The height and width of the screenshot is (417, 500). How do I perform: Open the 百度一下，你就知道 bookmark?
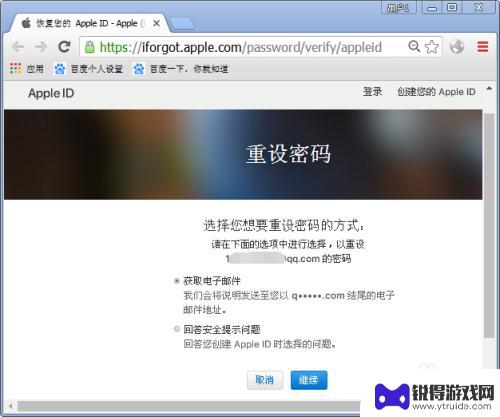pos(181,69)
